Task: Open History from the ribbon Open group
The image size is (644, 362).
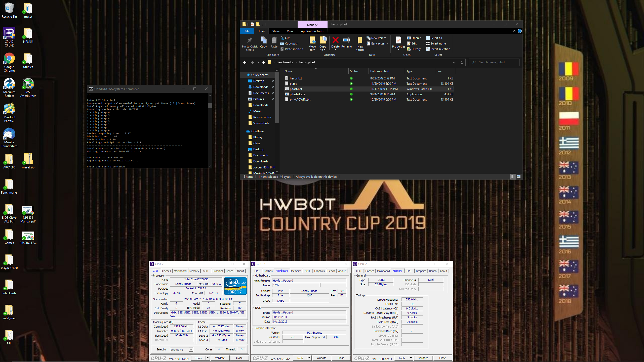Action: pyautogui.click(x=414, y=49)
